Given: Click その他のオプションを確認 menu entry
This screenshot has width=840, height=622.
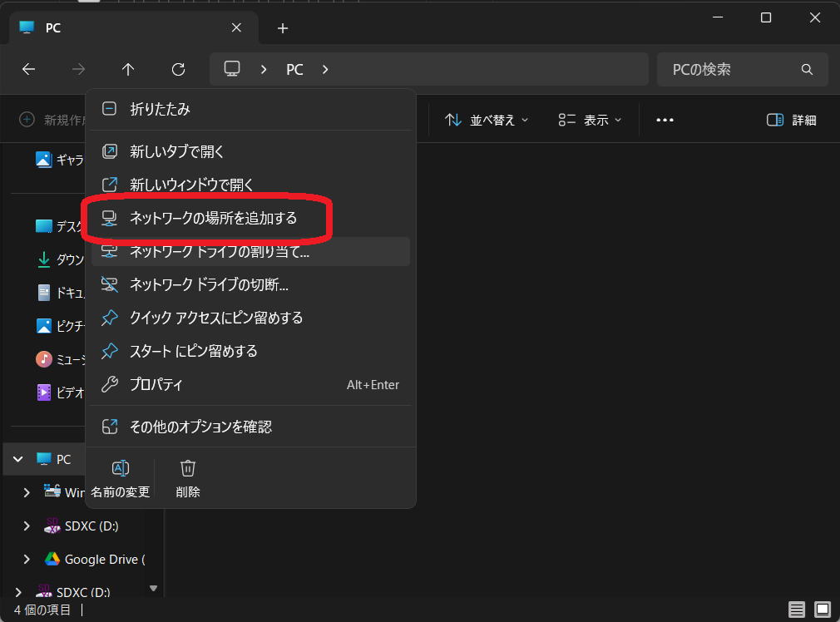Looking at the screenshot, I should [x=200, y=427].
